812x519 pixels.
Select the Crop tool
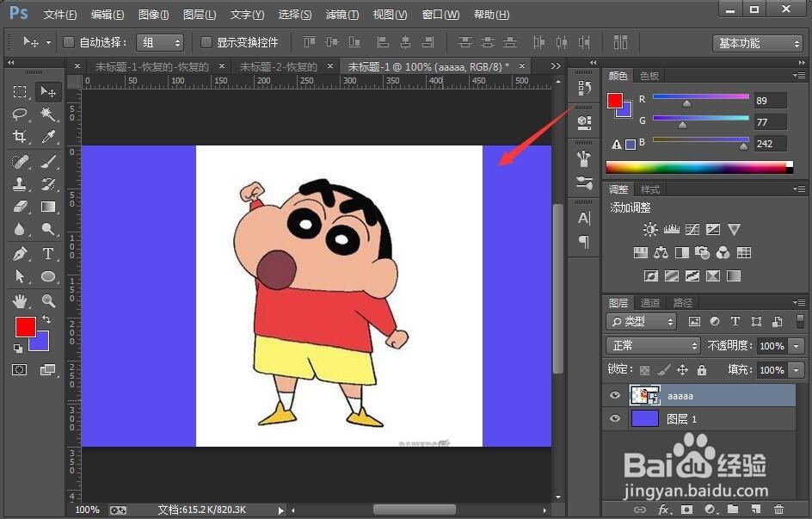20,137
